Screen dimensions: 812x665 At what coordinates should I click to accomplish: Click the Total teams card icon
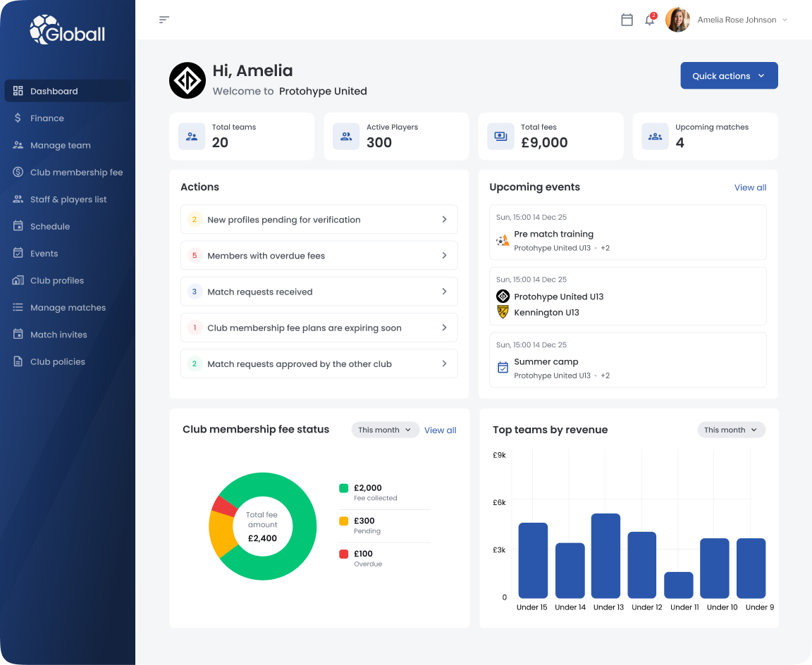pos(192,137)
